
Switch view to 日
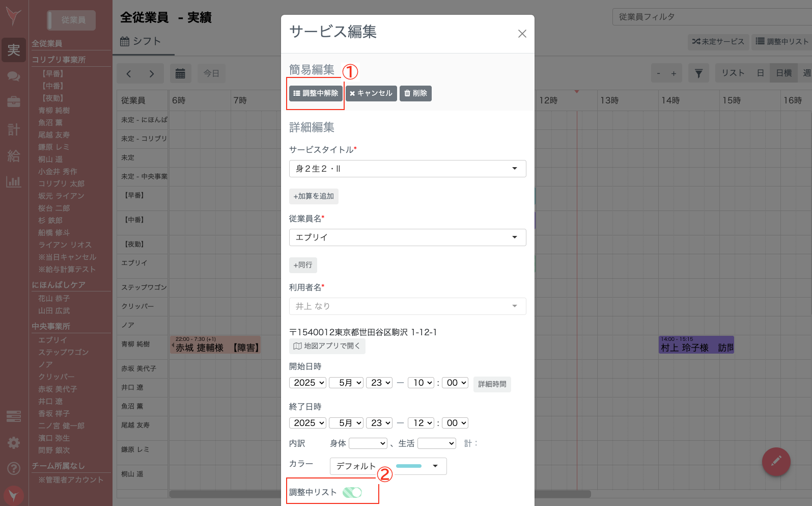[x=760, y=73]
